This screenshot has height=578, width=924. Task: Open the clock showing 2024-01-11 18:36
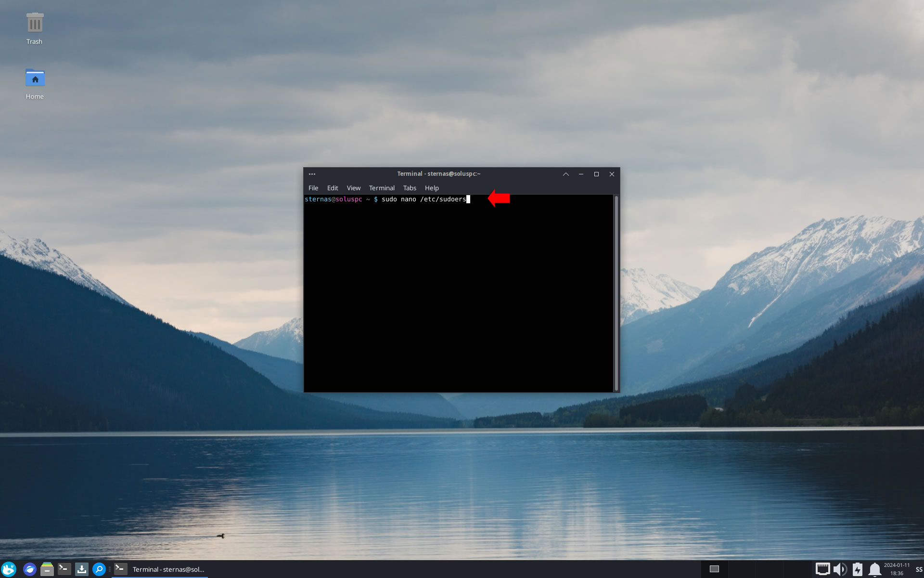(897, 569)
